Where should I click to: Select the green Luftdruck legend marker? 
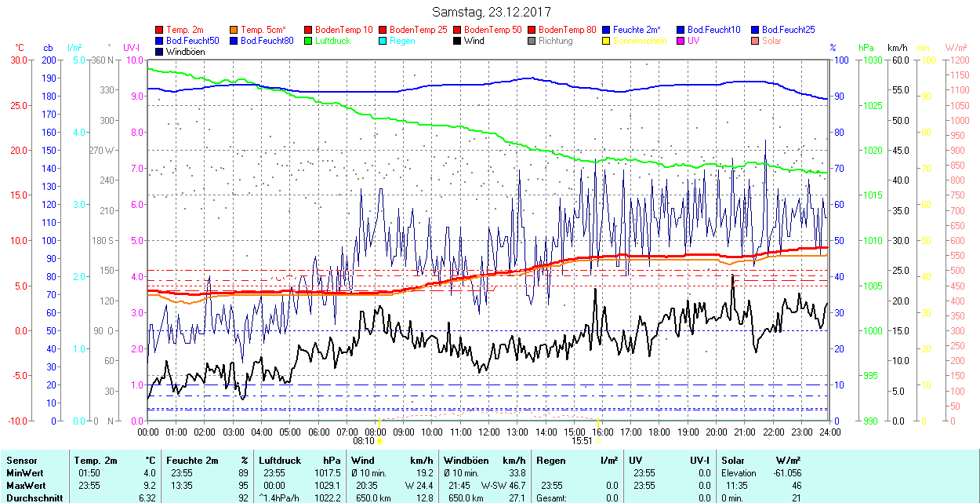coord(308,41)
